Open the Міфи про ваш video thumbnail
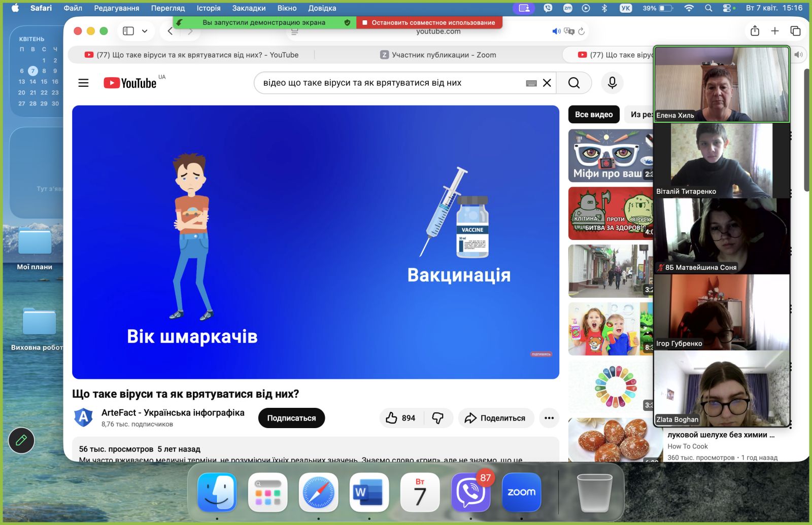The image size is (812, 525). pos(610,156)
